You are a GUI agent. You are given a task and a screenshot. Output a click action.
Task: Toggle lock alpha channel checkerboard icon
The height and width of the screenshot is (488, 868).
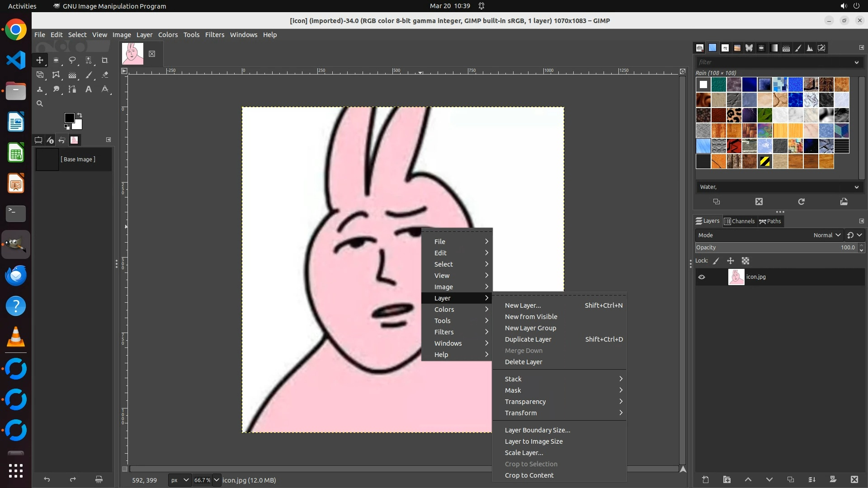click(745, 261)
